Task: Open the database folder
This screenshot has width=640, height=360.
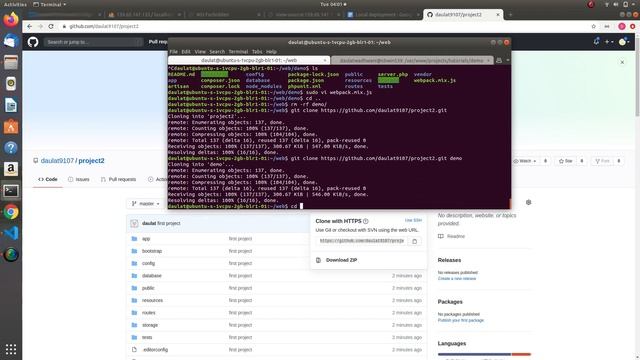Action: click(x=152, y=276)
